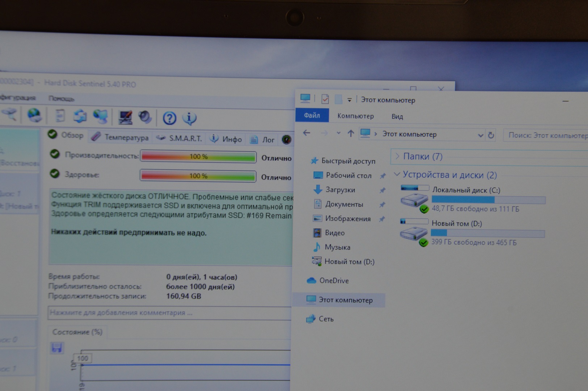The width and height of the screenshot is (588, 391).
Task: Click the computer icon in the Explorer title bar
Action: pyautogui.click(x=305, y=98)
